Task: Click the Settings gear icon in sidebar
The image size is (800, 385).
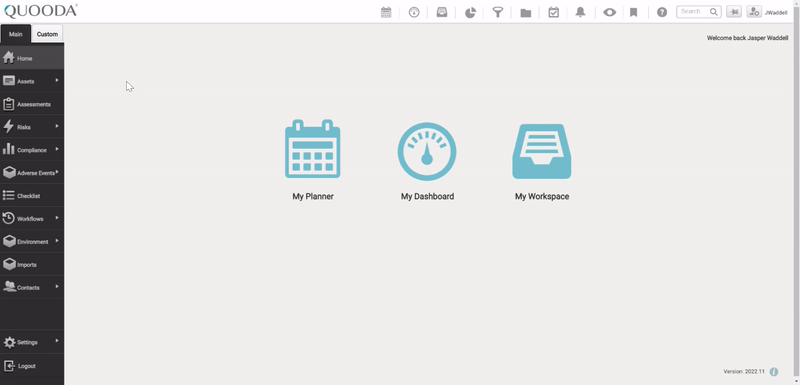Action: [x=9, y=342]
